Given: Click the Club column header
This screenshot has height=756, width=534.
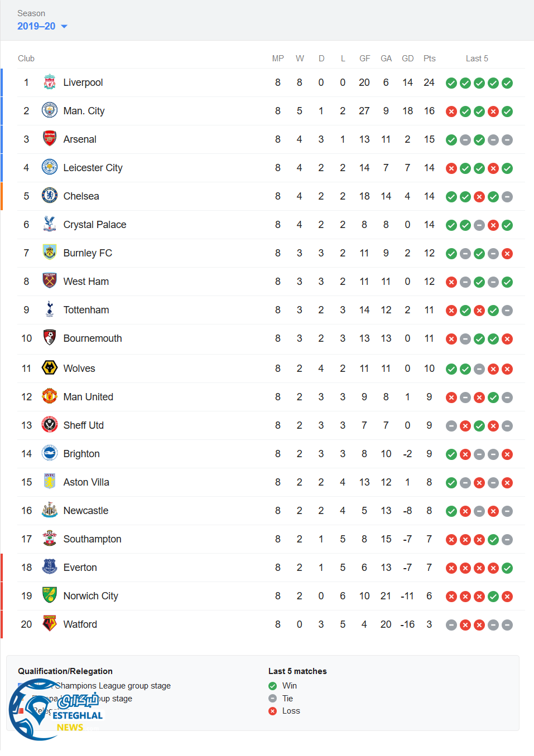Looking at the screenshot, I should tap(26, 59).
